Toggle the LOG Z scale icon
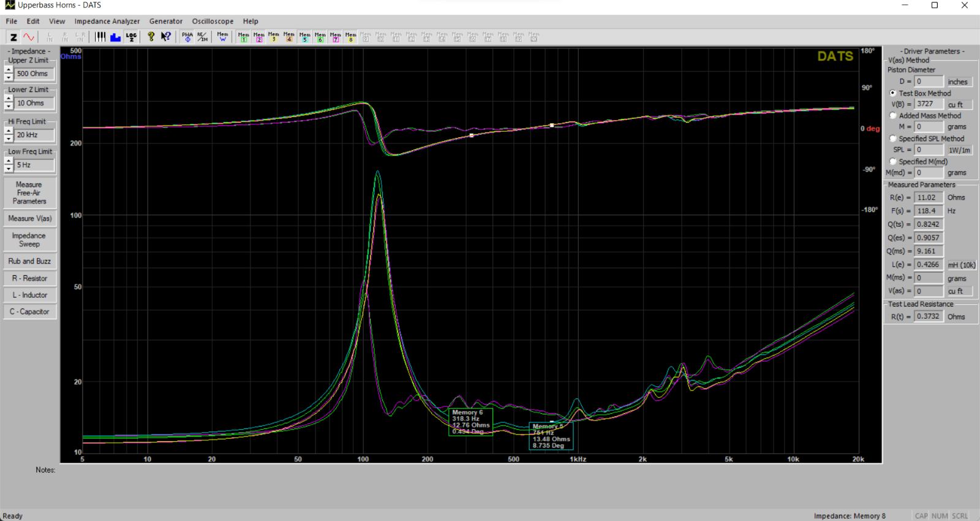Screen dimensions: 980x521 (131, 37)
